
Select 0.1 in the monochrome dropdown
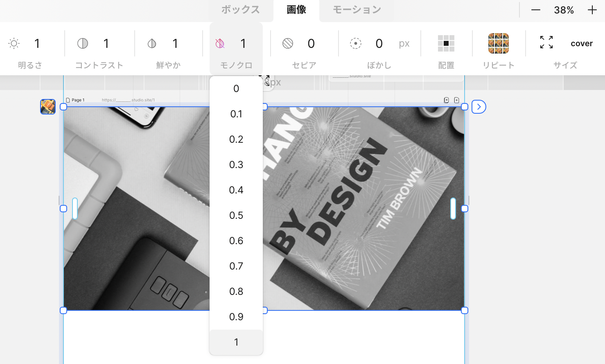click(236, 114)
